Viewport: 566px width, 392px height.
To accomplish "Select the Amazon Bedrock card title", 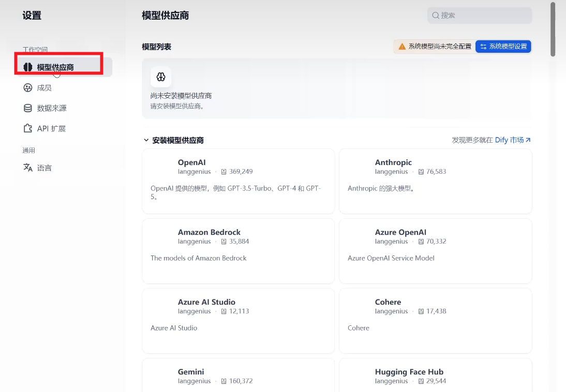I will 209,232.
